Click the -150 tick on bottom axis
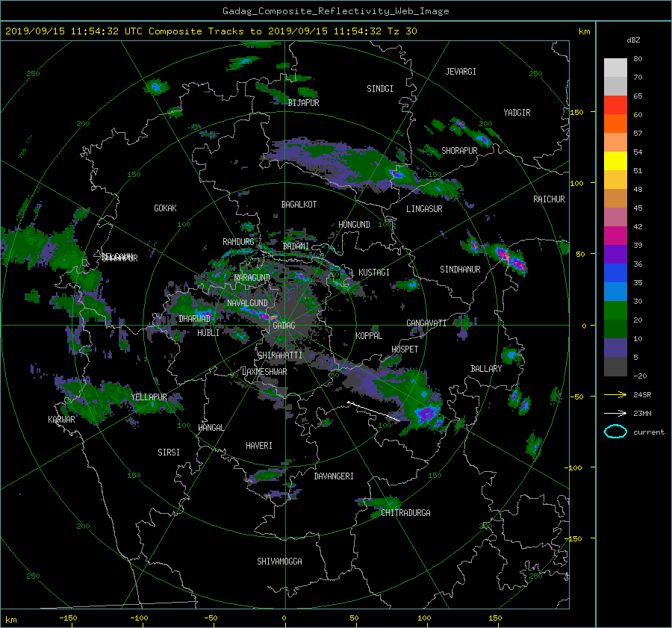672x628 pixels. [68, 618]
